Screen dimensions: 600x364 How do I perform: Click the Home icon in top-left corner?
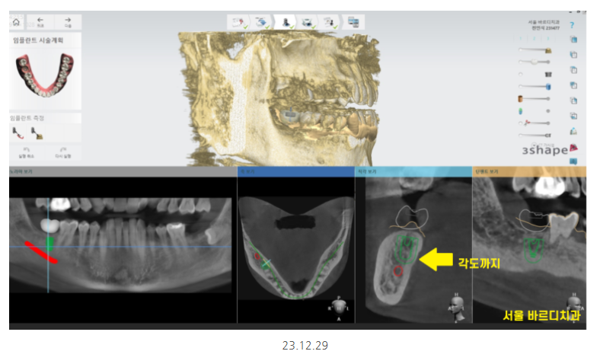point(17,22)
